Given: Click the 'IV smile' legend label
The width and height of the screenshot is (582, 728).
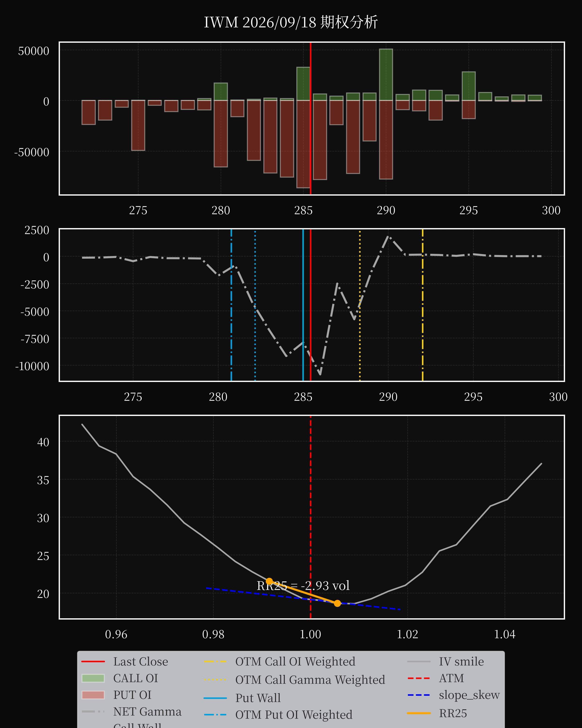Looking at the screenshot, I should pos(461,662).
